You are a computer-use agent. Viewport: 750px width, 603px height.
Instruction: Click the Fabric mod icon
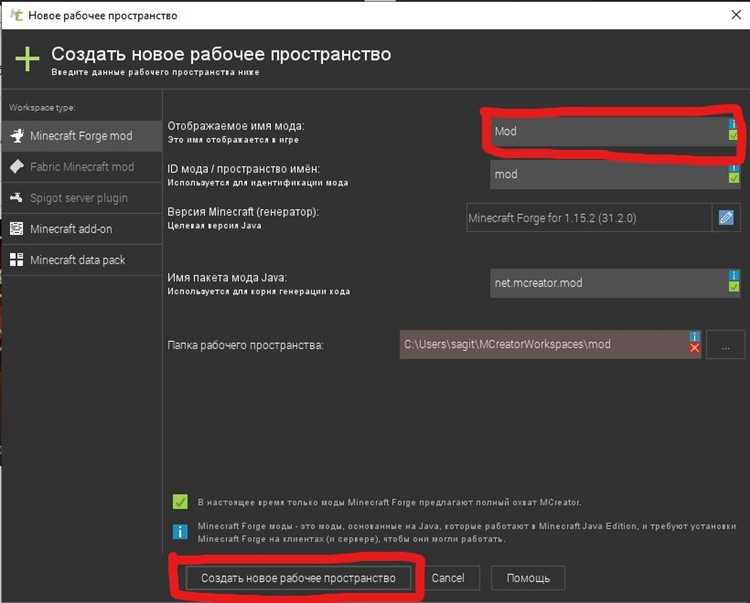point(17,166)
